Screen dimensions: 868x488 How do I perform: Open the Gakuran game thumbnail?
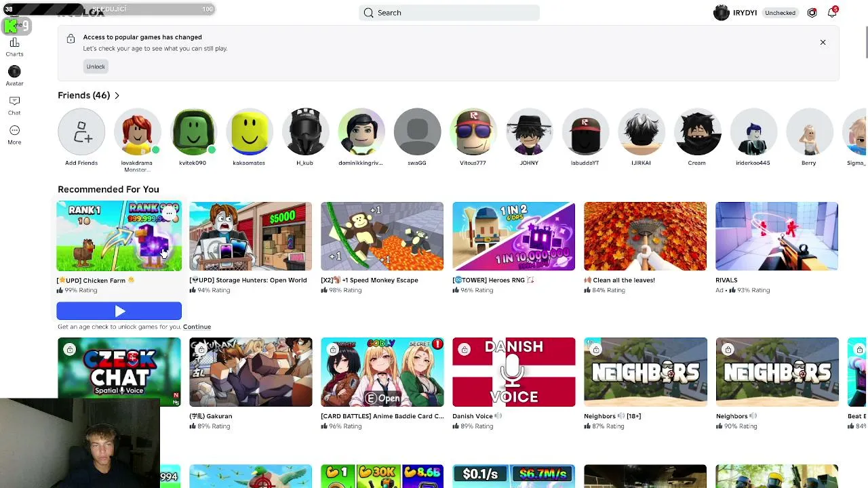(x=250, y=372)
